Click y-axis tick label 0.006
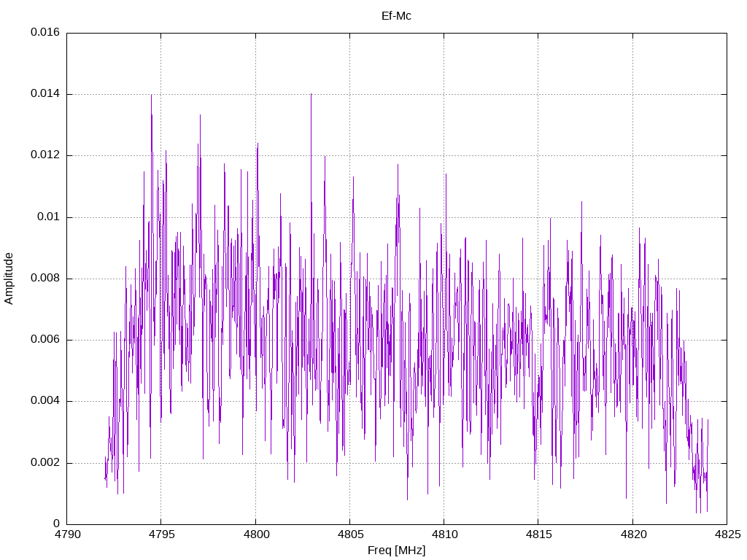This screenshot has width=747, height=560. tap(45, 340)
